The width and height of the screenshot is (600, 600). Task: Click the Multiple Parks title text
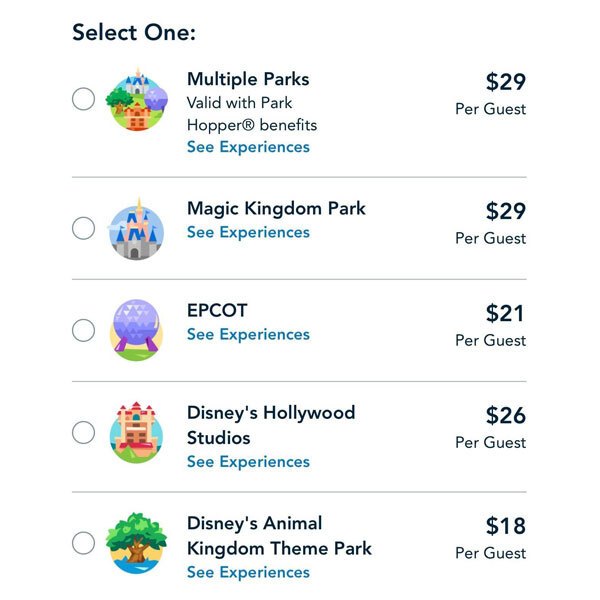(248, 79)
